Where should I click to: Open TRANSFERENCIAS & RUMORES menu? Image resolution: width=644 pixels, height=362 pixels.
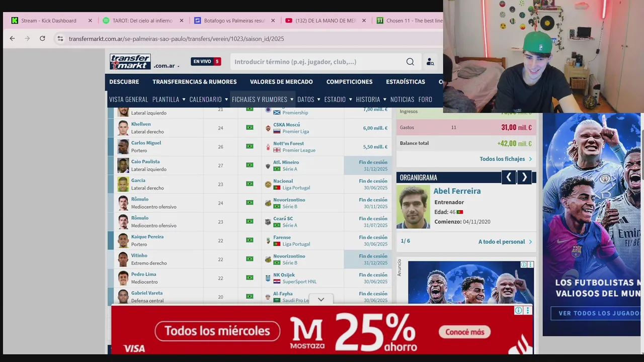[x=195, y=82]
